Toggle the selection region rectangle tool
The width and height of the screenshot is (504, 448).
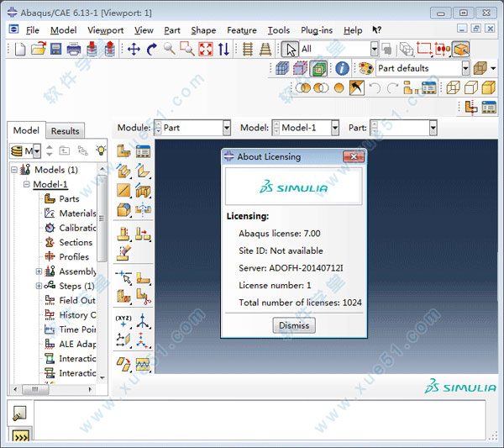(423, 49)
